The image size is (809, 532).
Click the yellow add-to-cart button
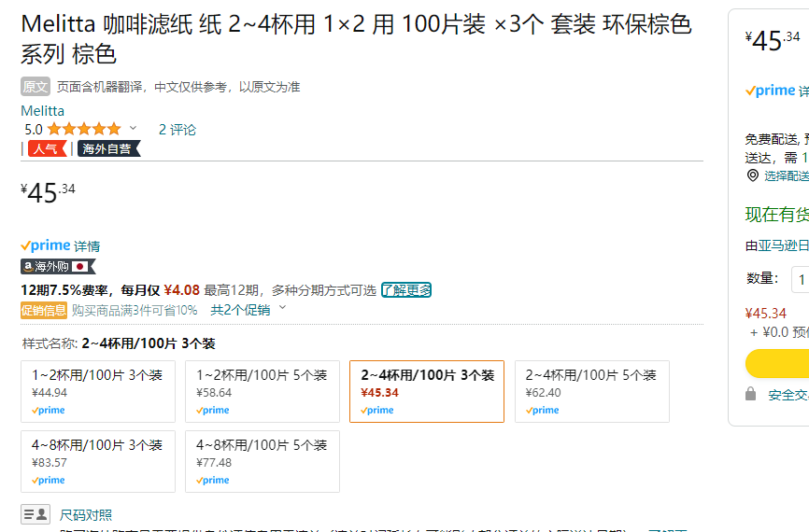click(777, 363)
